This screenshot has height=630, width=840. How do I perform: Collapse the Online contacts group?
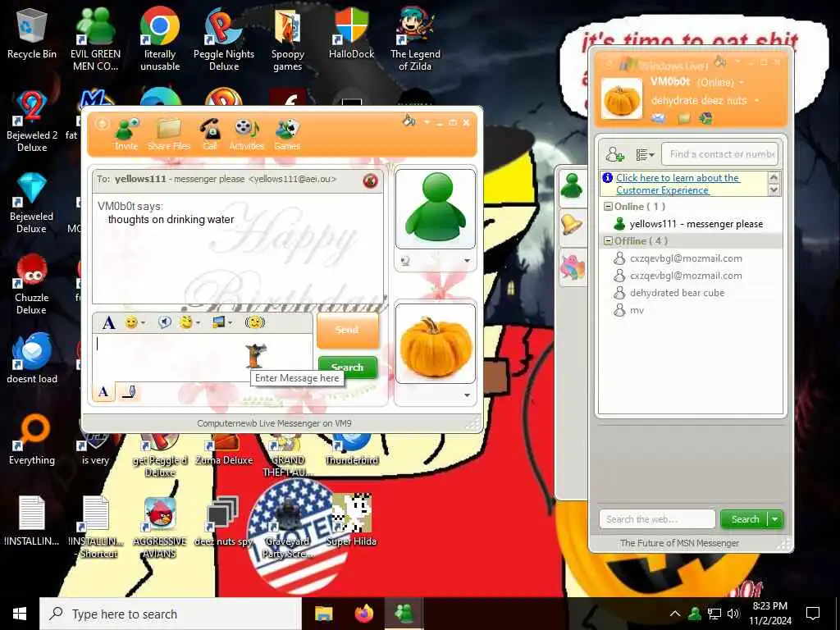608,206
